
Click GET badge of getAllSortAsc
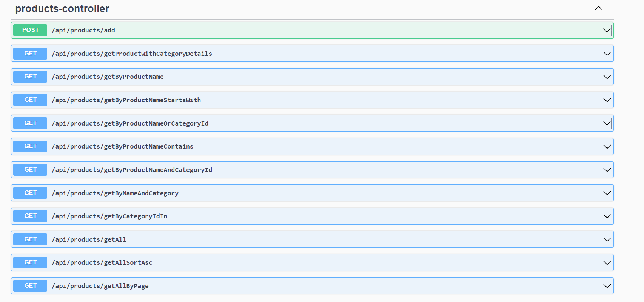tap(30, 262)
